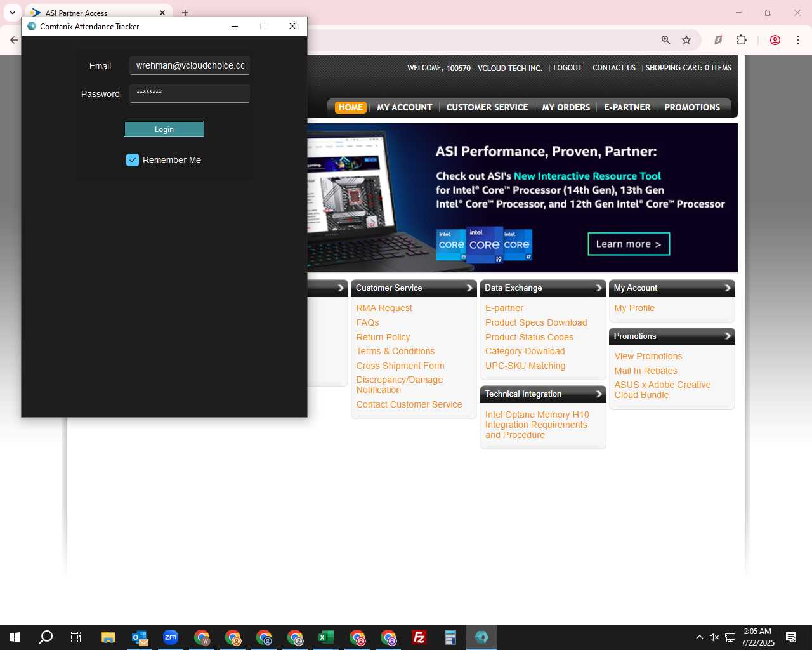Expand the My Account panel arrow
Screen dimensions: 812x650
coord(728,288)
